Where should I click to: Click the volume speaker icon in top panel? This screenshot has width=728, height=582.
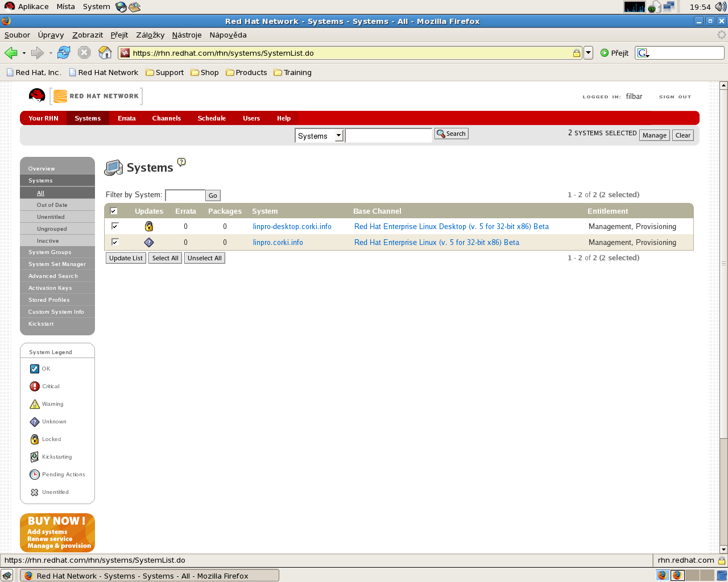coord(721,7)
